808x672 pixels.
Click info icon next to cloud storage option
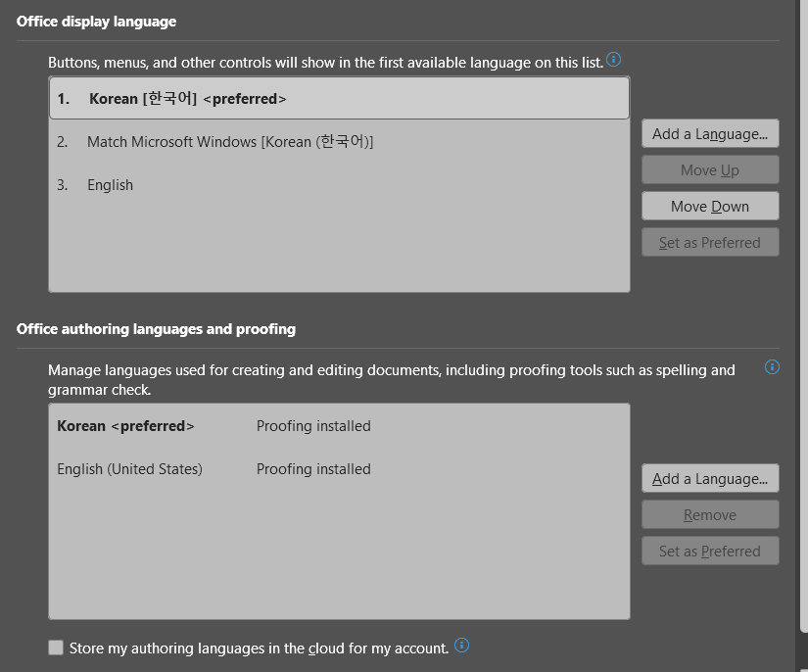point(461,646)
